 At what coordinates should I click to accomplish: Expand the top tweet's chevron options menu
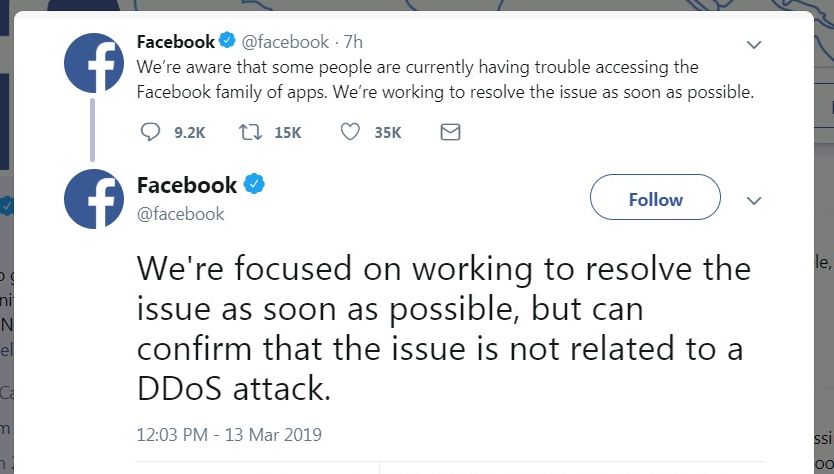[755, 45]
